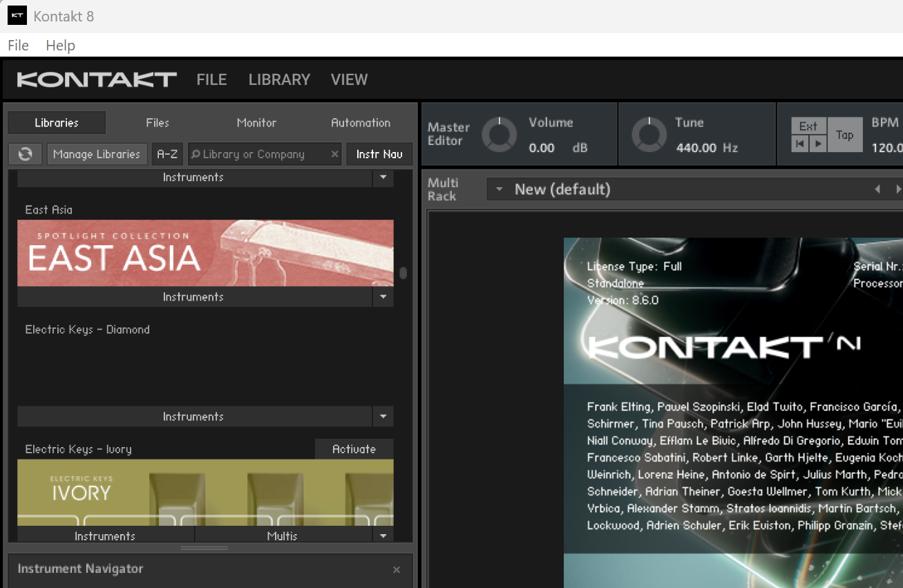Click the library list scrollbar handle

(x=403, y=273)
